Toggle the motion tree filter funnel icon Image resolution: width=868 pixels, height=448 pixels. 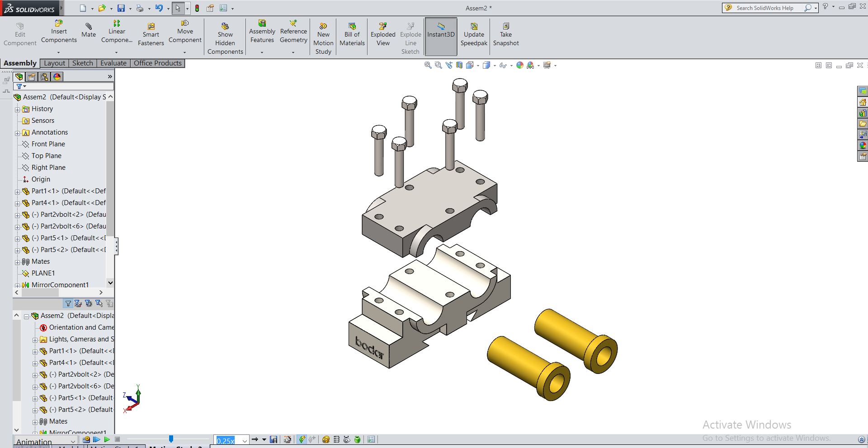pyautogui.click(x=68, y=303)
